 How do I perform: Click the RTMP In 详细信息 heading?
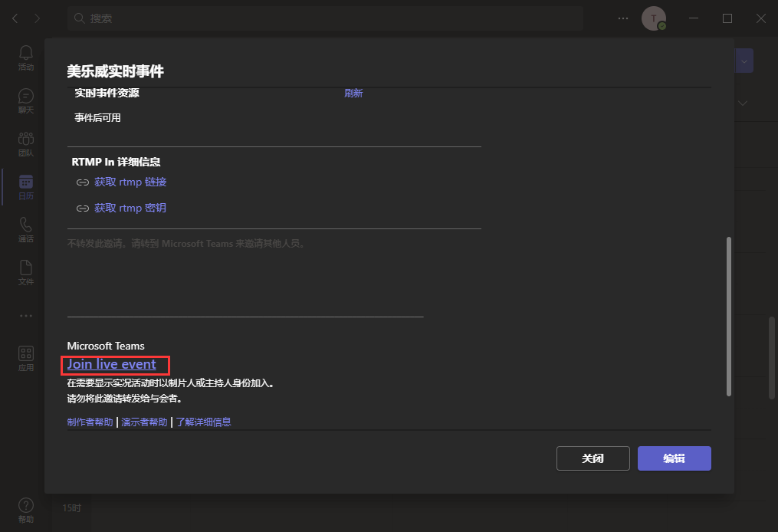(x=116, y=162)
